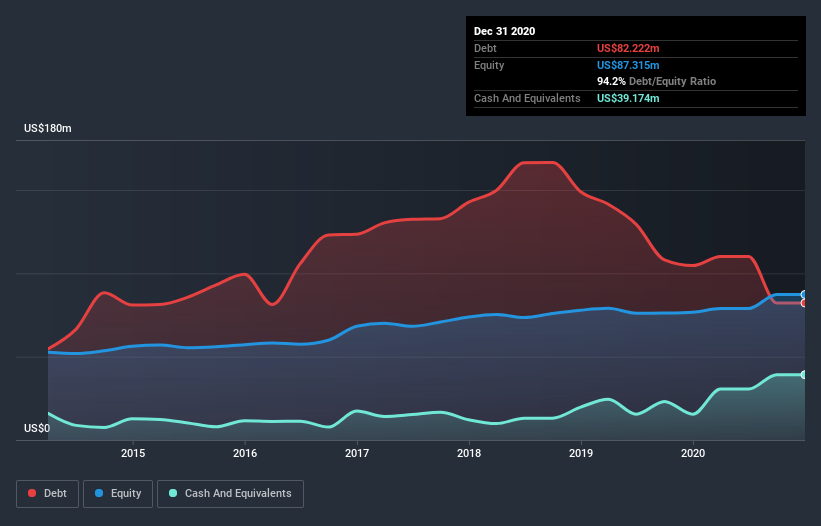Click the 2019 x-axis label
Screen dimensions: 821x526
pyautogui.click(x=581, y=453)
